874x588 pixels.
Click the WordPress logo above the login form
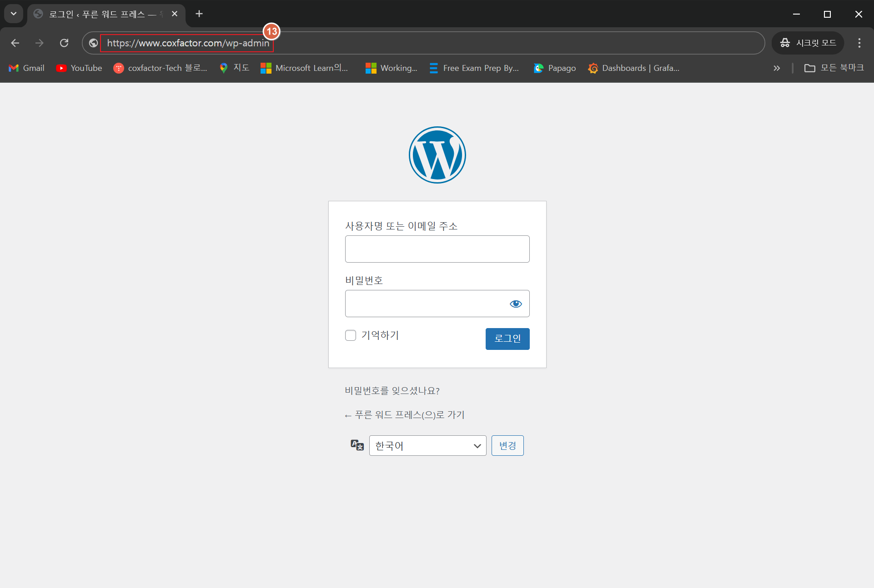pyautogui.click(x=437, y=155)
